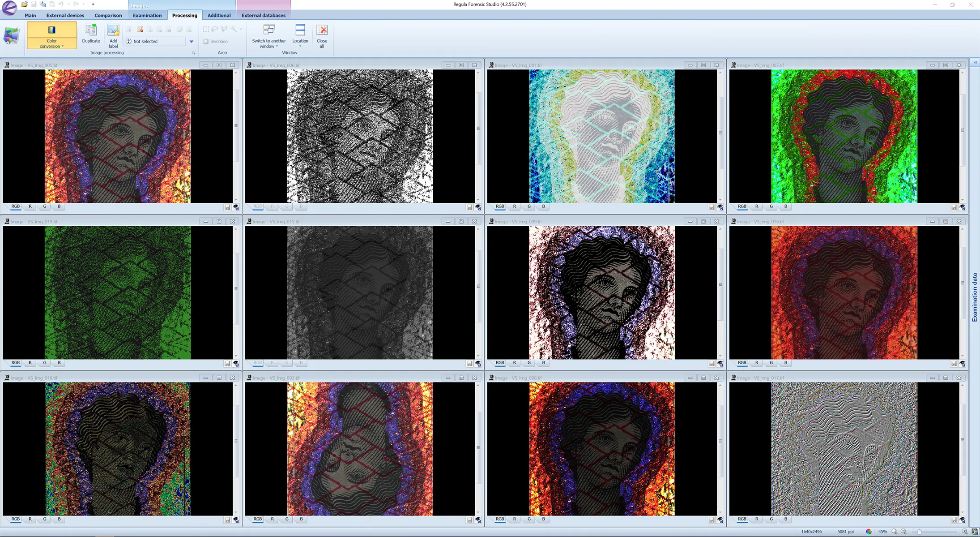Click blue dropdown arrow beside Not selected

[191, 42]
